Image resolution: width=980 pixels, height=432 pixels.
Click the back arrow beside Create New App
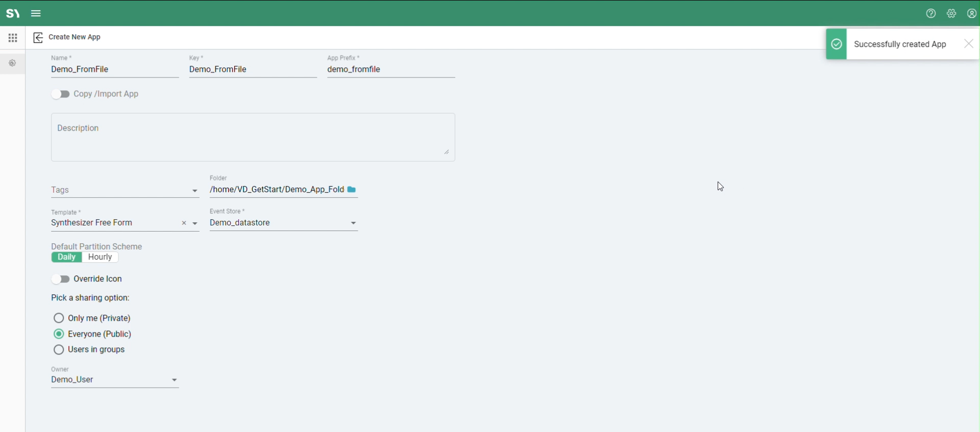(38, 38)
